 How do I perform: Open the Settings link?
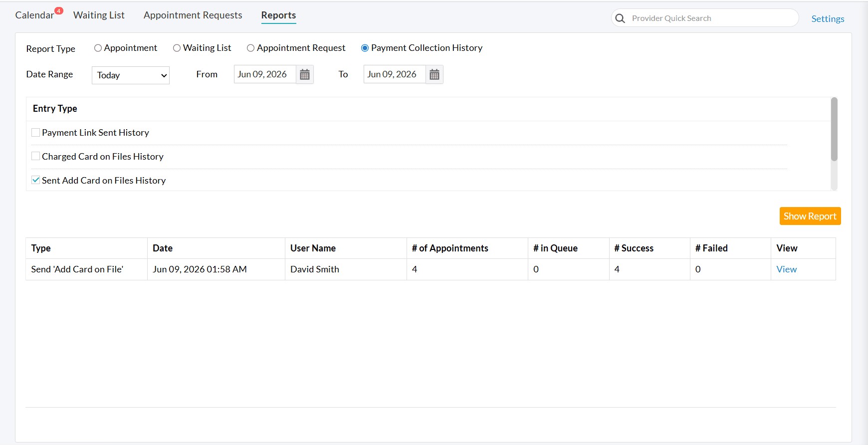tap(828, 19)
